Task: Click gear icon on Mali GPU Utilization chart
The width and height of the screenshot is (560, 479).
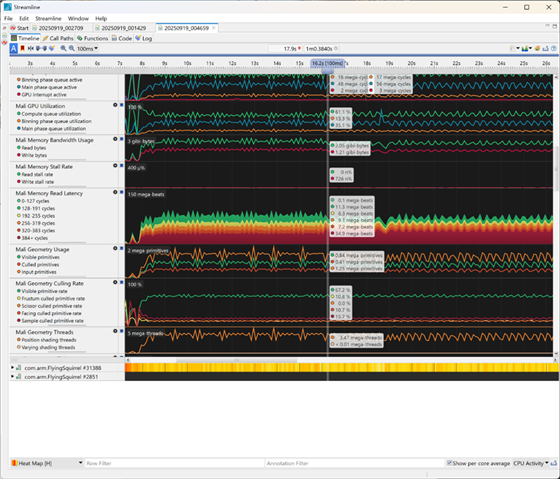Action: pos(115,105)
